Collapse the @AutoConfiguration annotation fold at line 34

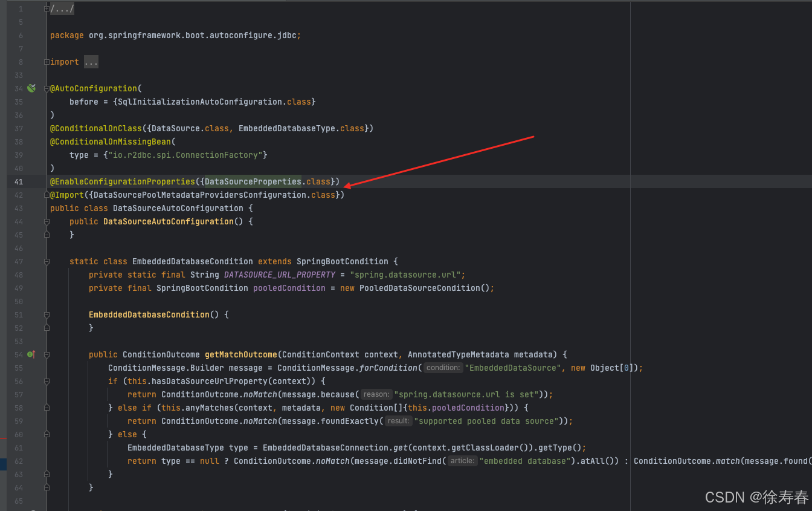(x=47, y=88)
